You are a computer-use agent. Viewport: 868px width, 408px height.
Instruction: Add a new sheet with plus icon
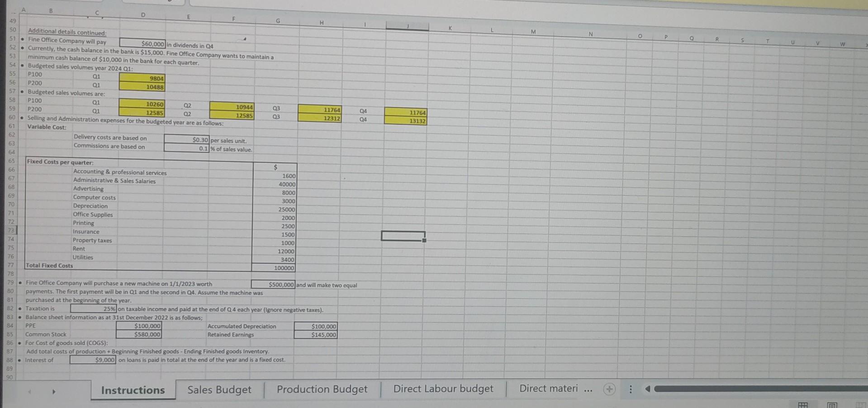609,389
